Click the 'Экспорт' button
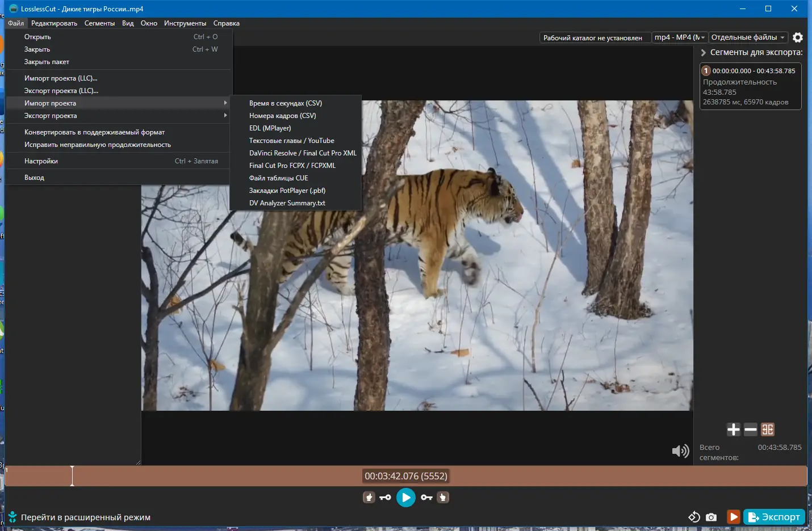812x531 pixels. point(774,517)
